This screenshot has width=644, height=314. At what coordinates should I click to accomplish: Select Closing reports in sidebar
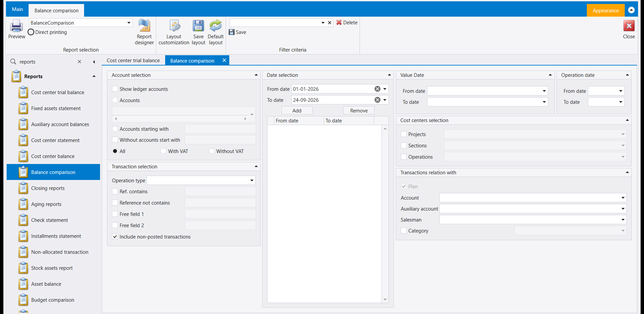[48, 188]
